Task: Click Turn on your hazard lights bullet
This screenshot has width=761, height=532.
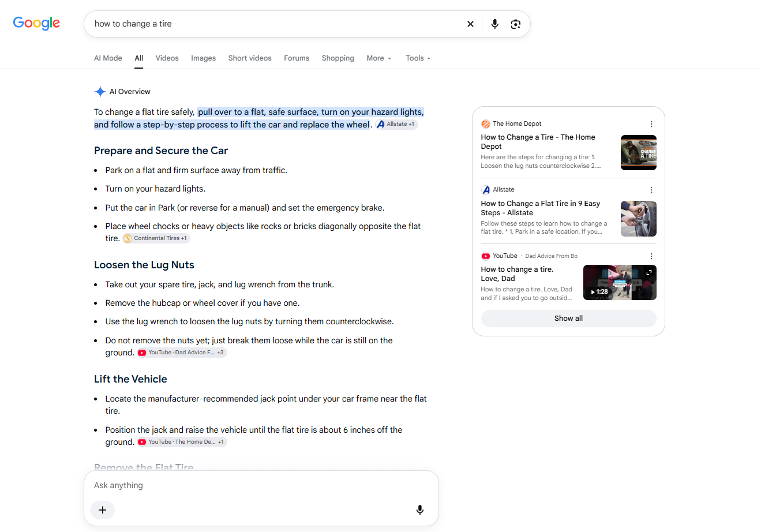Action: point(155,189)
